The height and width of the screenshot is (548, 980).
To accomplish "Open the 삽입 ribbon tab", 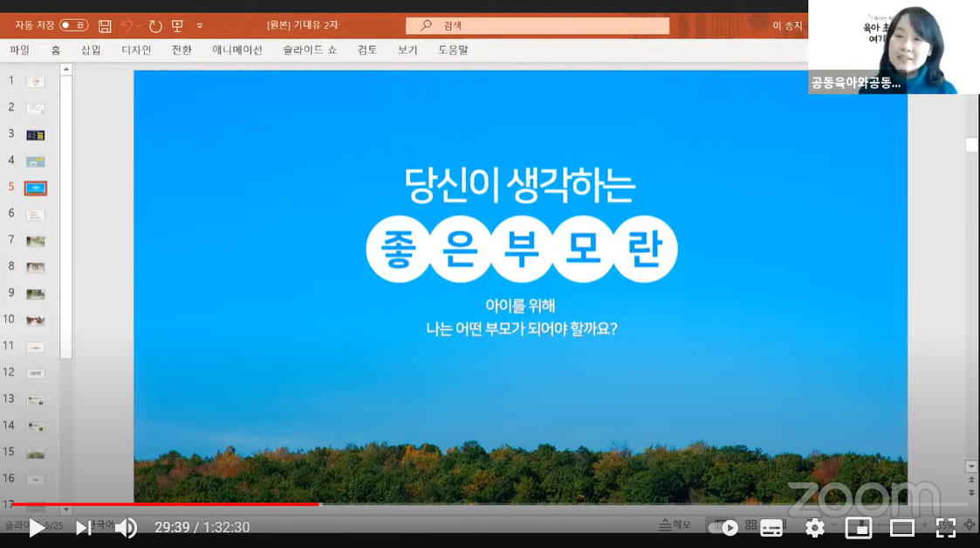I will click(91, 50).
